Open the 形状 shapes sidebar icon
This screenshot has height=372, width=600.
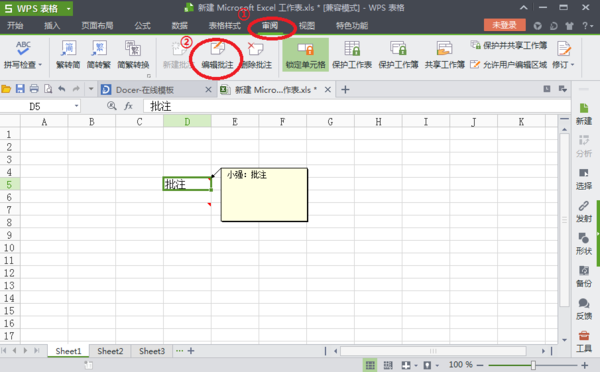584,243
